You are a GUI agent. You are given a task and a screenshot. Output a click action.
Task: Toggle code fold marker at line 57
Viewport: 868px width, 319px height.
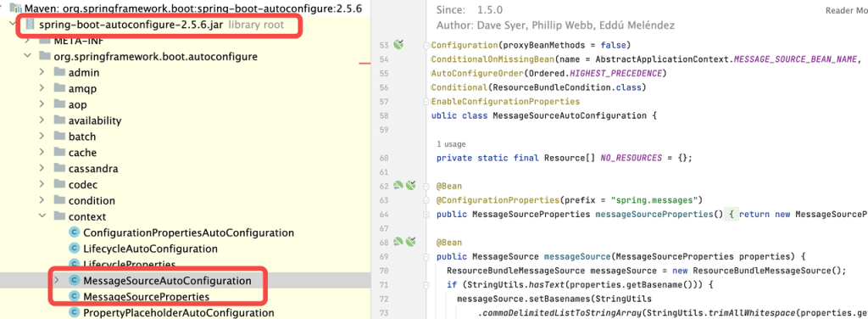coord(426,101)
